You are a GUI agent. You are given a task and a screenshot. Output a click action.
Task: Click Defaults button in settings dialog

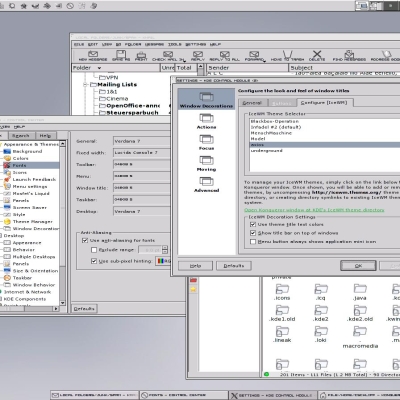[x=234, y=266]
